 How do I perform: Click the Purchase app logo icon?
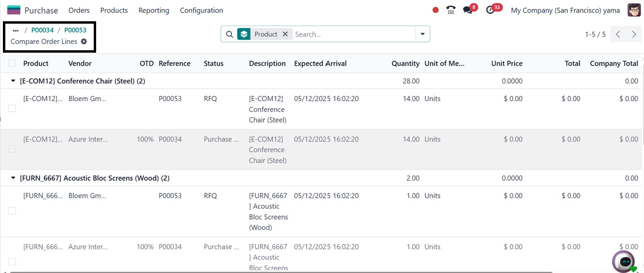click(14, 10)
